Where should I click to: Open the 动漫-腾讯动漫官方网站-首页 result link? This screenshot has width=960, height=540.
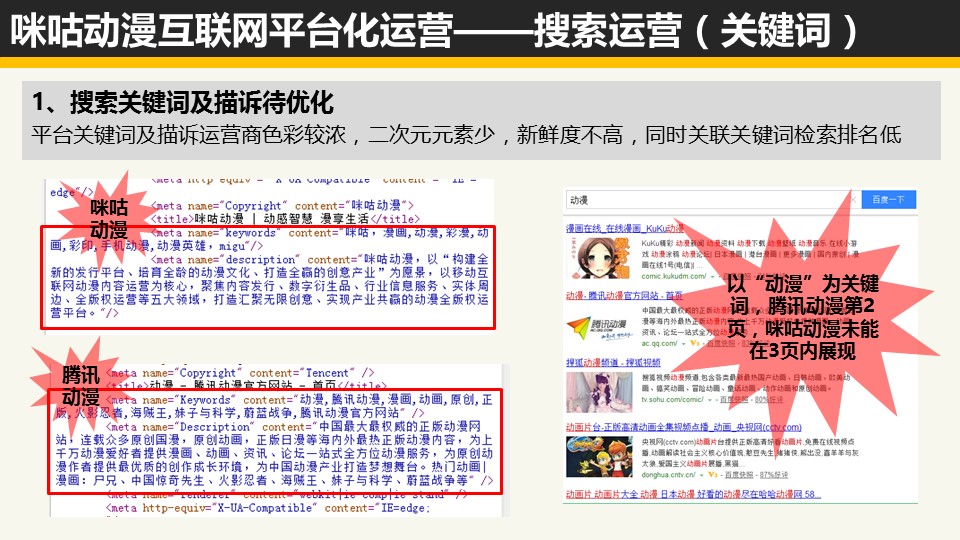coord(624,296)
